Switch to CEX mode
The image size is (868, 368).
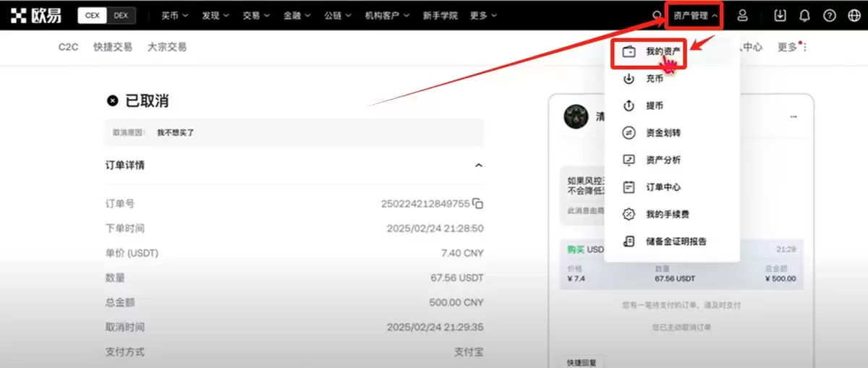(x=93, y=15)
